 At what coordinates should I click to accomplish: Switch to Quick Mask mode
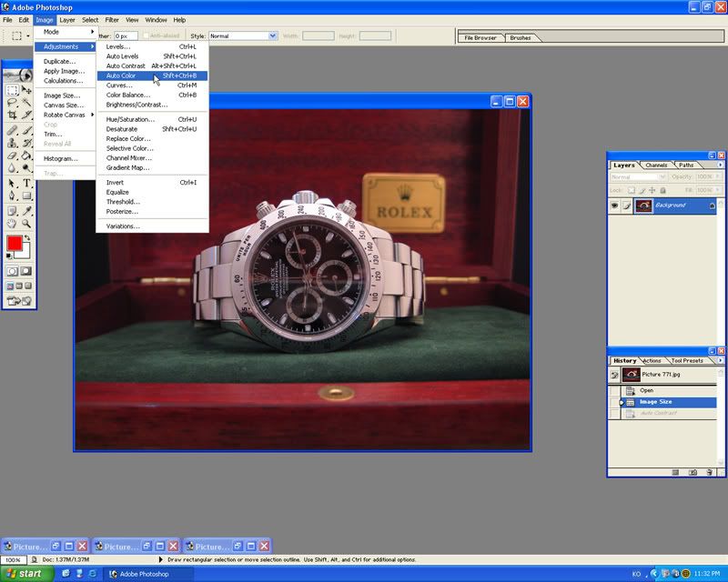tap(26, 271)
